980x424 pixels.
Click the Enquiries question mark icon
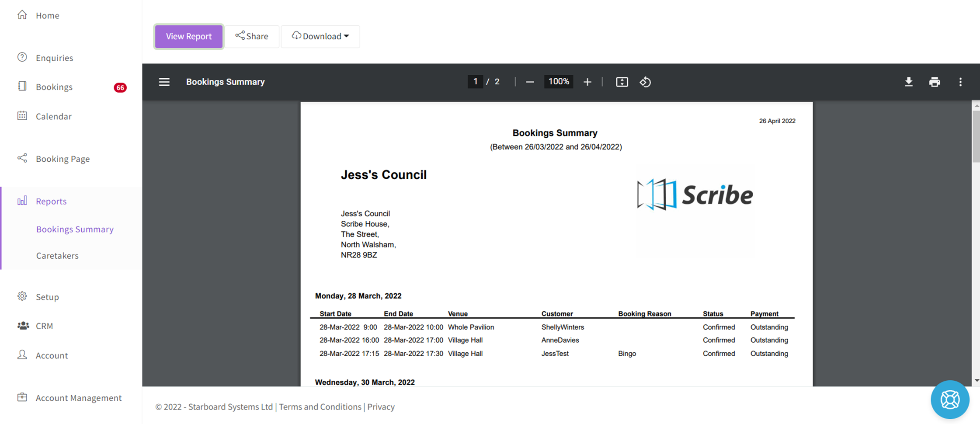coord(22,57)
